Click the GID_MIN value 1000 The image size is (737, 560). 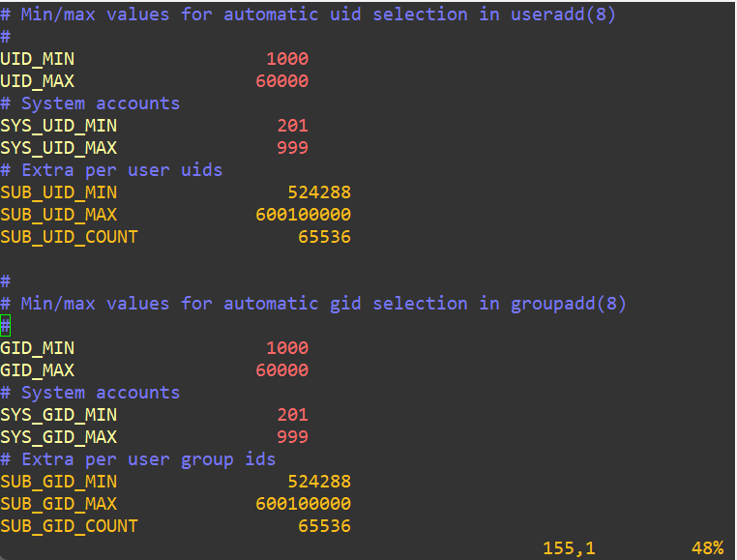point(287,348)
